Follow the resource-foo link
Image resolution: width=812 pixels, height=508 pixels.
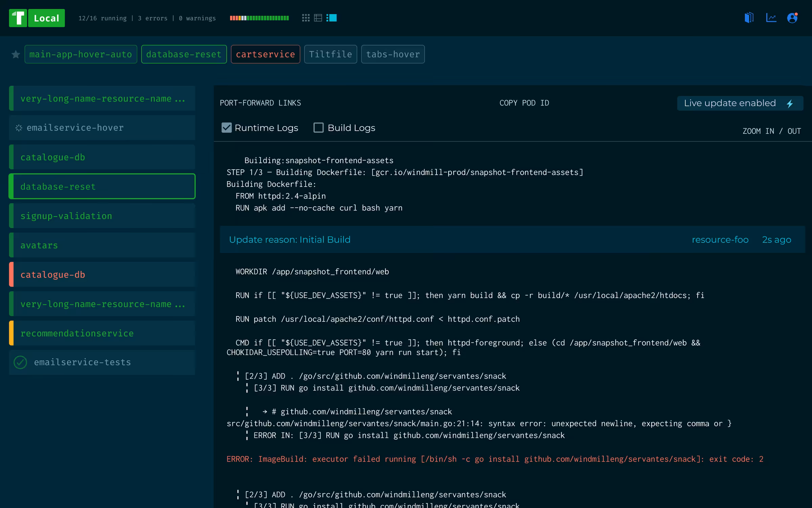[720, 239]
